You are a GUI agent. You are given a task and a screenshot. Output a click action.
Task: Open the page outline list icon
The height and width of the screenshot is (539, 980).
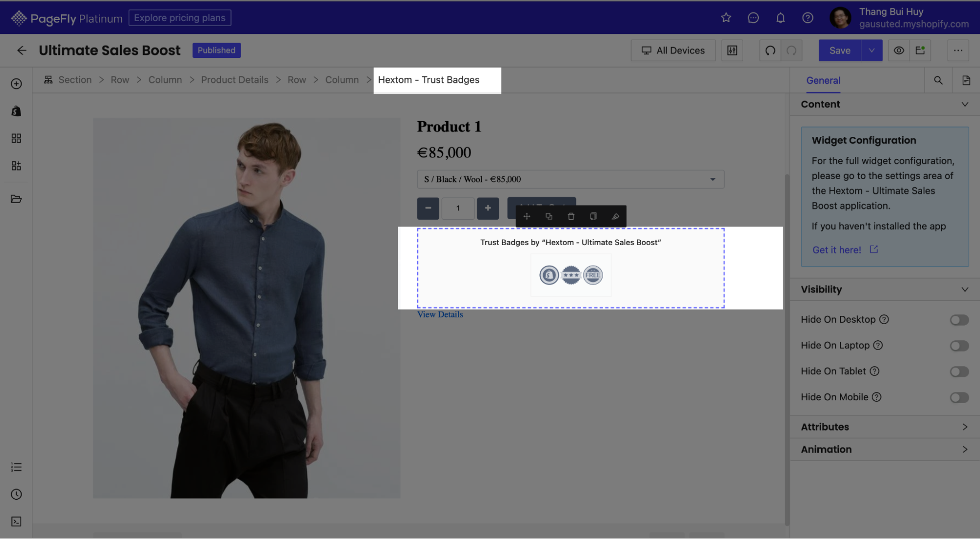(x=16, y=467)
